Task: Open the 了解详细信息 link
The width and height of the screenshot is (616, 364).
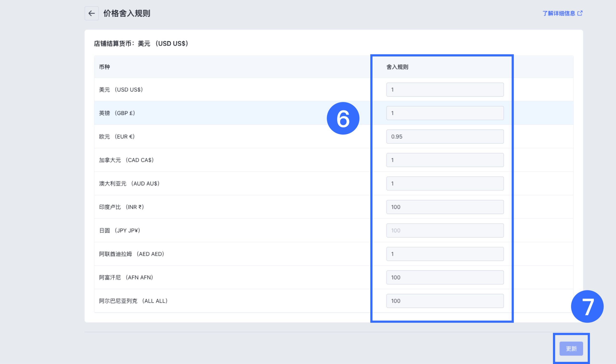Action: (x=558, y=13)
